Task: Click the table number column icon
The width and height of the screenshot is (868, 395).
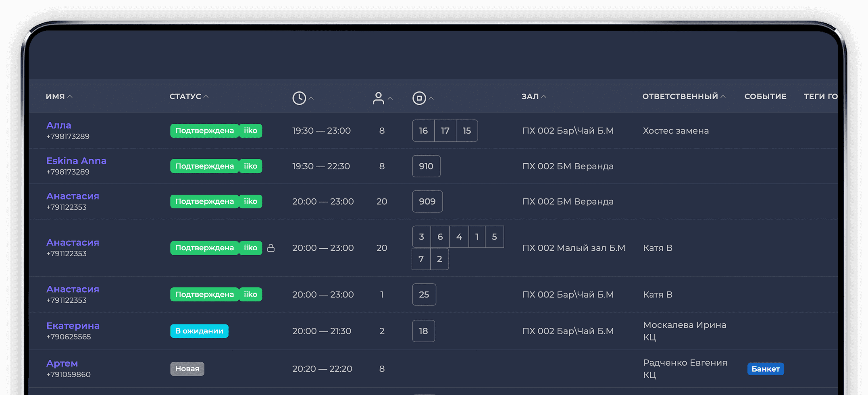Action: [419, 98]
